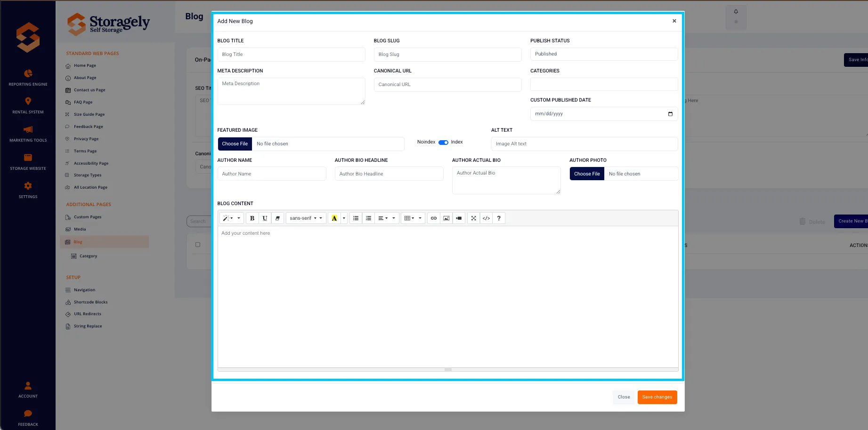This screenshot has width=868, height=430.
Task: Open the Categories selection field
Action: (x=604, y=84)
